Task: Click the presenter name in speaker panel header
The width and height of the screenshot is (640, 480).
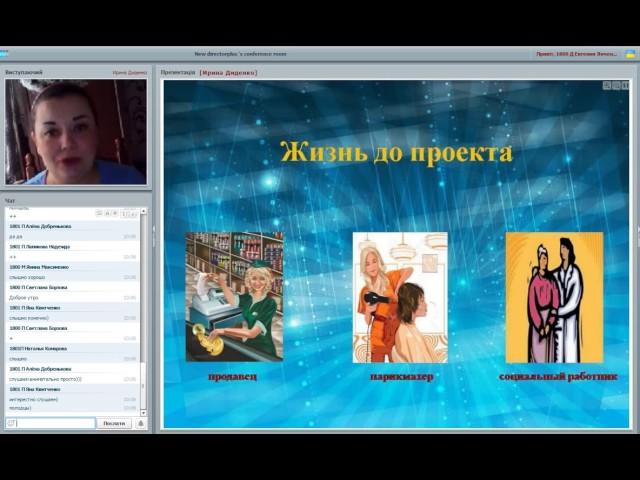Action: pyautogui.click(x=129, y=73)
